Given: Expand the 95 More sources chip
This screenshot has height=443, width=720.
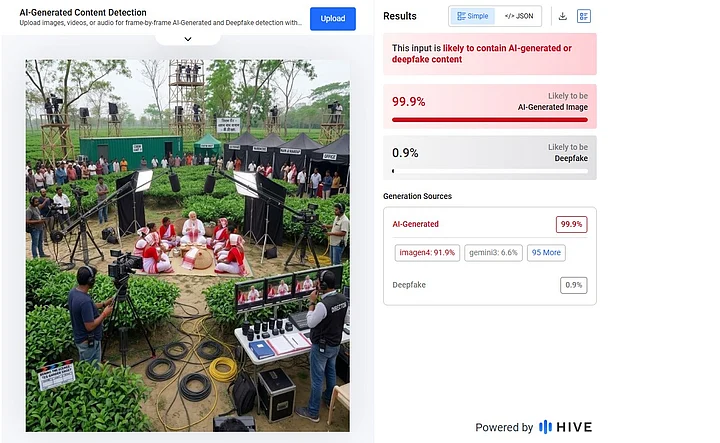Looking at the screenshot, I should pos(546,252).
